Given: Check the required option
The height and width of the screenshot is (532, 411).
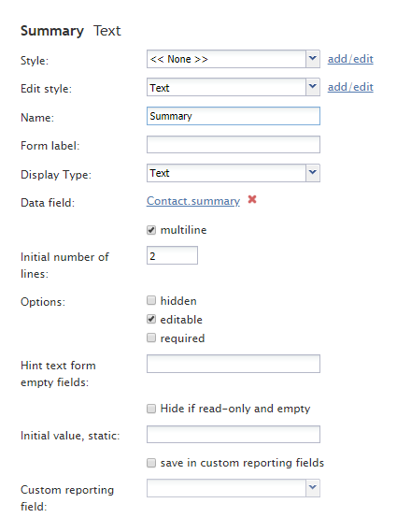Looking at the screenshot, I should click(x=151, y=338).
